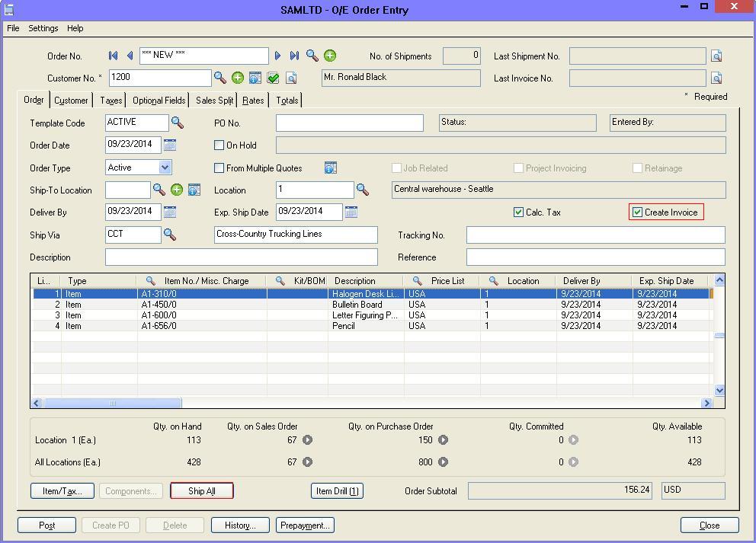Image resolution: width=756 pixels, height=543 pixels.
Task: Drill down Qty. on Purchase Order for All Locations
Action: coord(443,462)
